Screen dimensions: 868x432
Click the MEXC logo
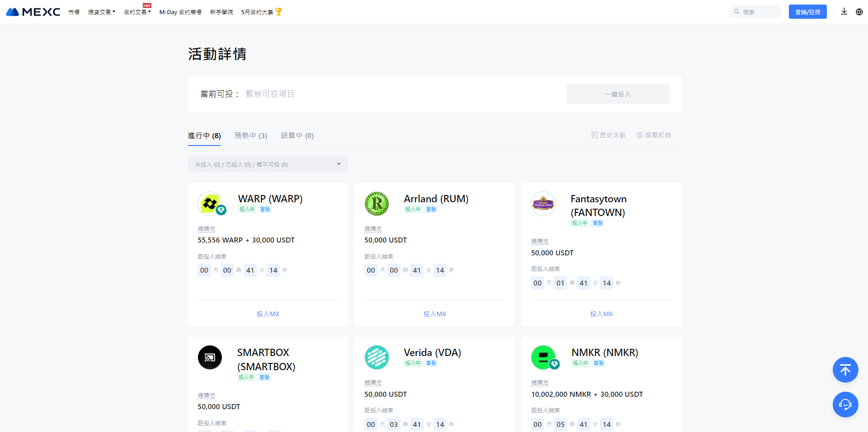pyautogui.click(x=33, y=12)
